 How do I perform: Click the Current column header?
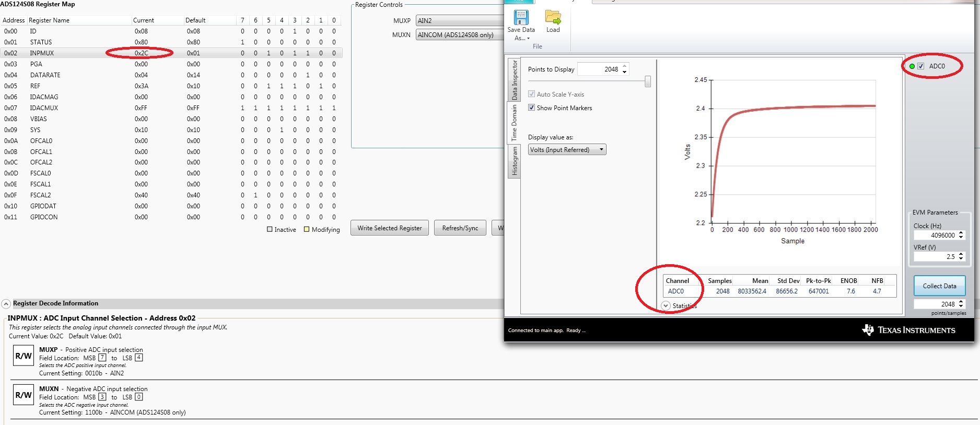point(144,20)
